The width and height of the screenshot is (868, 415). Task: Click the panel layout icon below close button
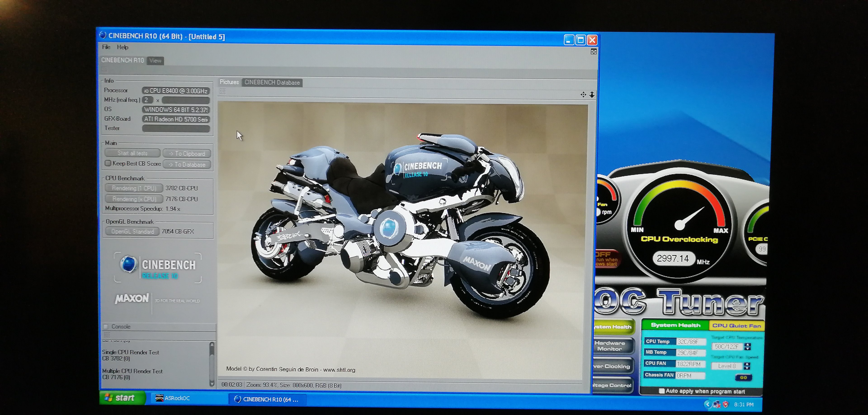594,52
